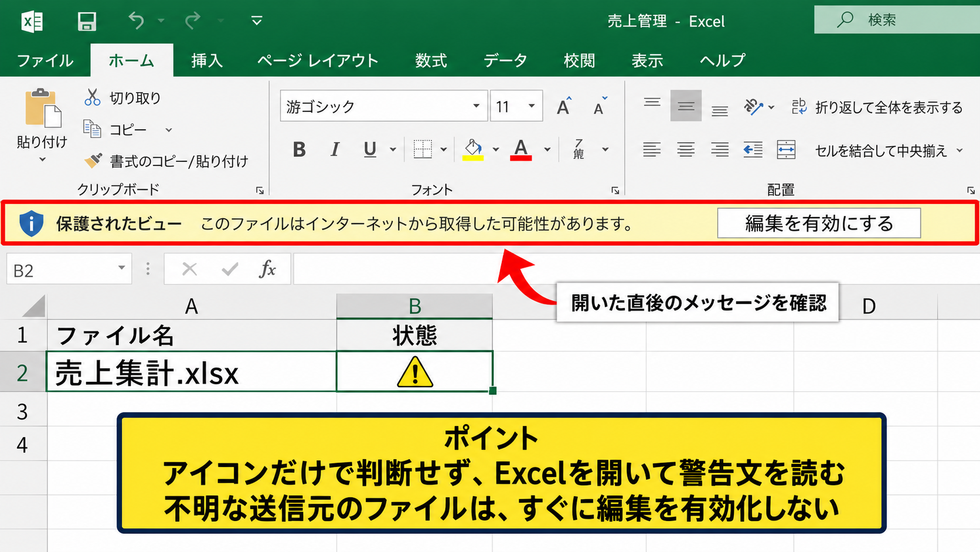The height and width of the screenshot is (552, 980).
Task: Select column header A
Action: (x=192, y=306)
